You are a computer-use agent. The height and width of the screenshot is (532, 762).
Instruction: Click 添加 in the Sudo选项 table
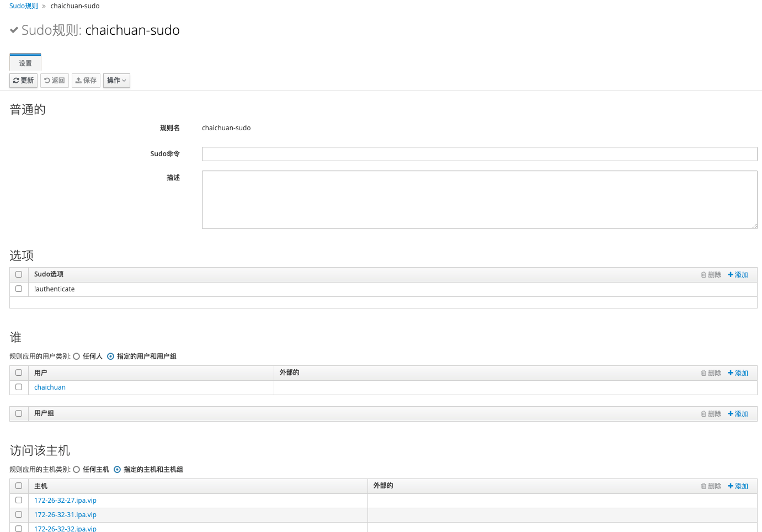(x=738, y=275)
